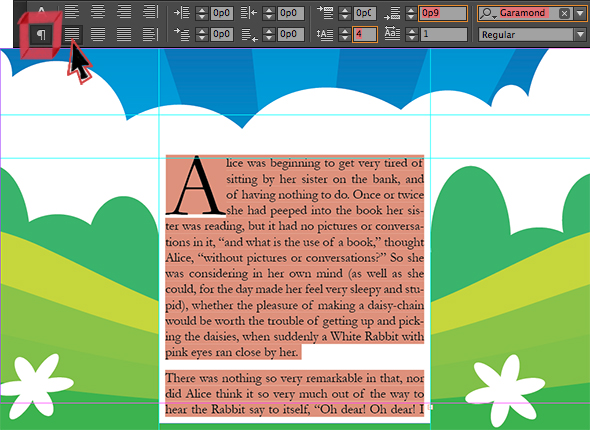
Task: Decrease the Space After value
Action: 412,17
